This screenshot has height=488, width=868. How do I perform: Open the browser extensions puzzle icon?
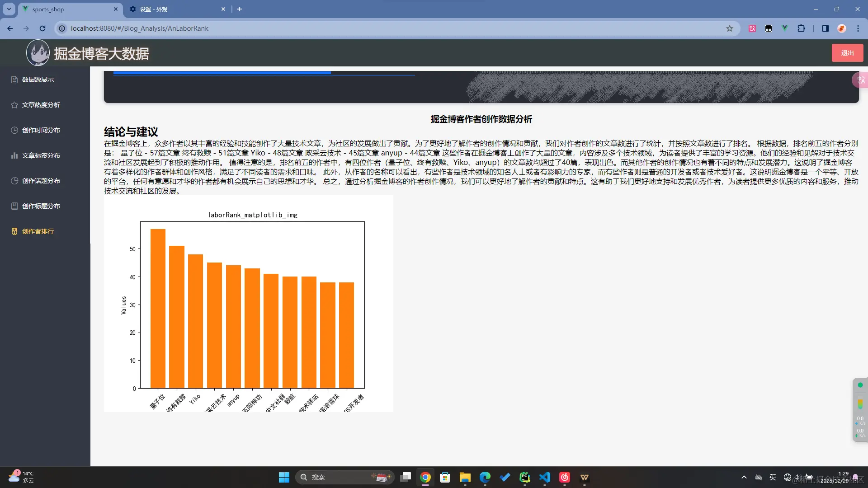click(801, 28)
